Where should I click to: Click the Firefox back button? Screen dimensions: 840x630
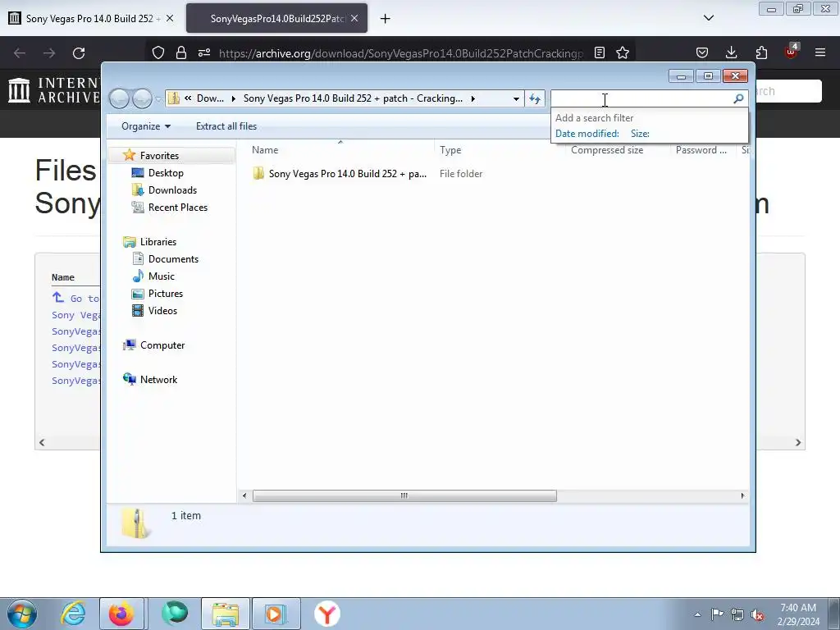point(20,53)
